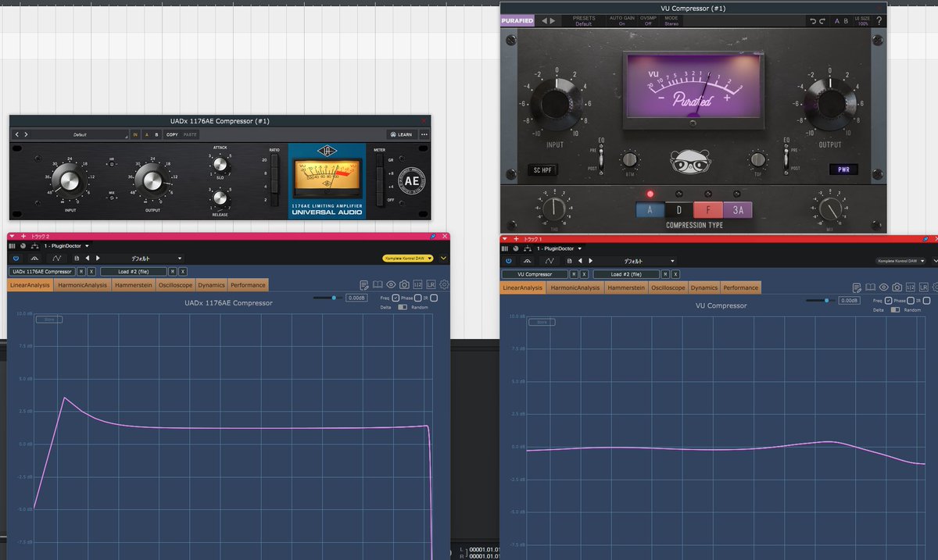Viewport: 938px width, 560px height.
Task: Click the eye icon in UADx PluginDoctor
Action: coord(391,285)
